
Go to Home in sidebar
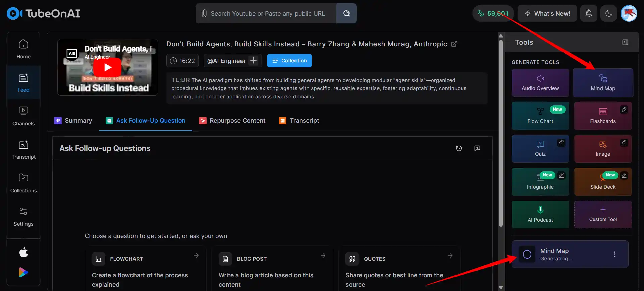click(23, 49)
